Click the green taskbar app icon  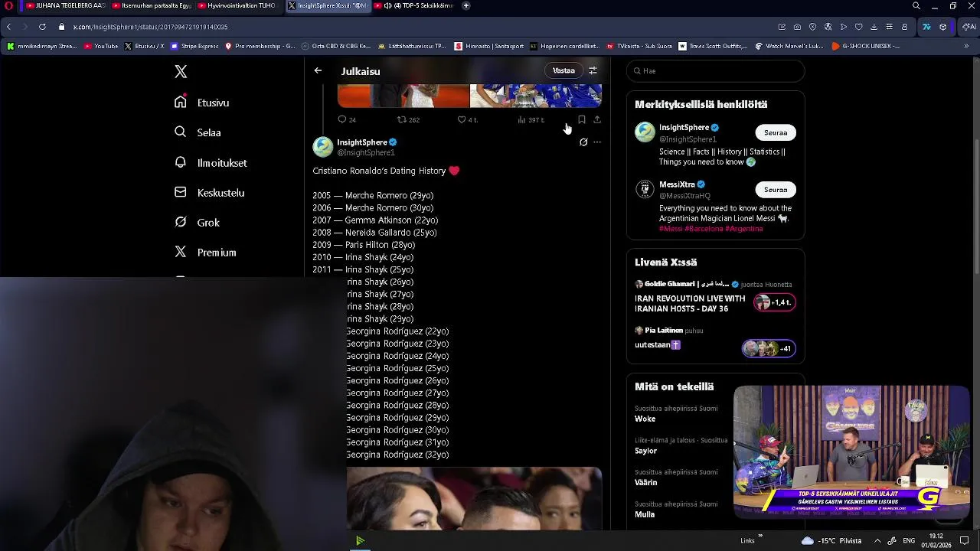(x=360, y=541)
